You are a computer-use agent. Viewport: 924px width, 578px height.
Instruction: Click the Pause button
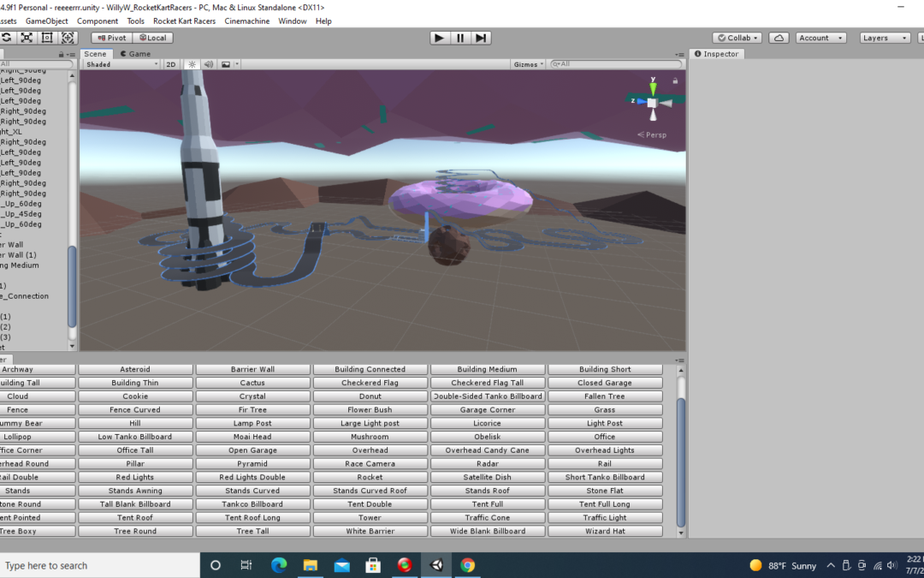[x=460, y=38]
